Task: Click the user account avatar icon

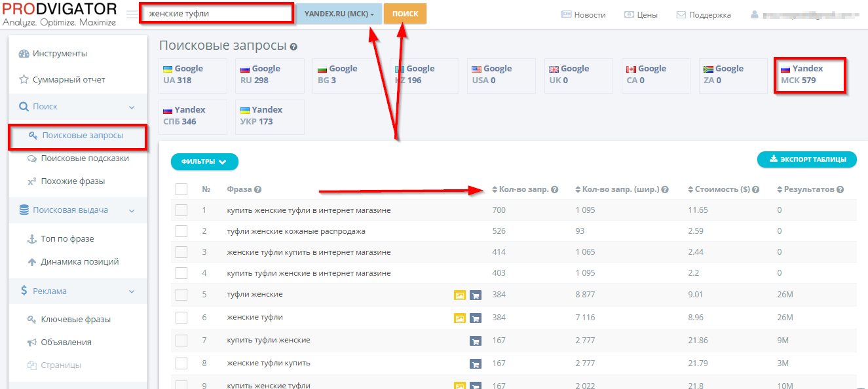Action: click(755, 14)
